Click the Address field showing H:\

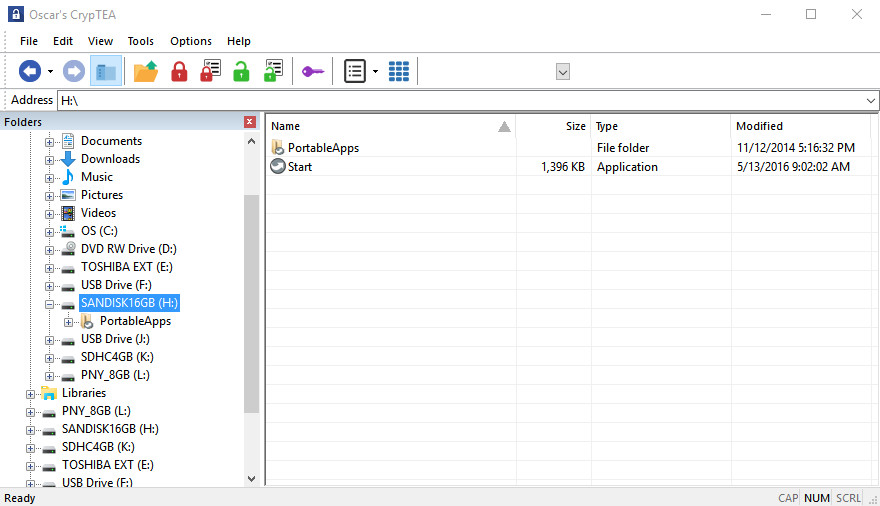coord(459,100)
